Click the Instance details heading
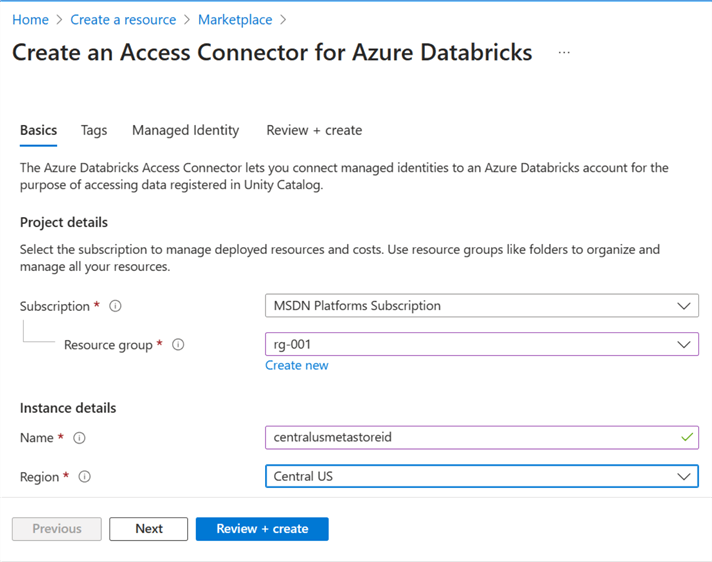The image size is (712, 562). pyautogui.click(x=68, y=408)
